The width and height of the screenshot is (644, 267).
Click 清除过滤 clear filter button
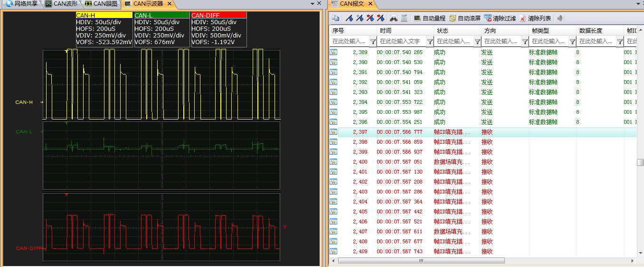click(500, 18)
